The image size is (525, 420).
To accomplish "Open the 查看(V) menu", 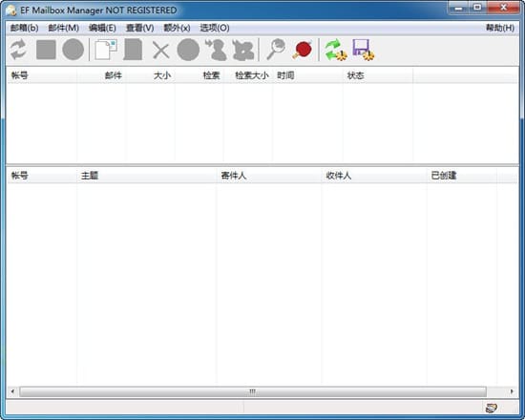I will pos(139,28).
